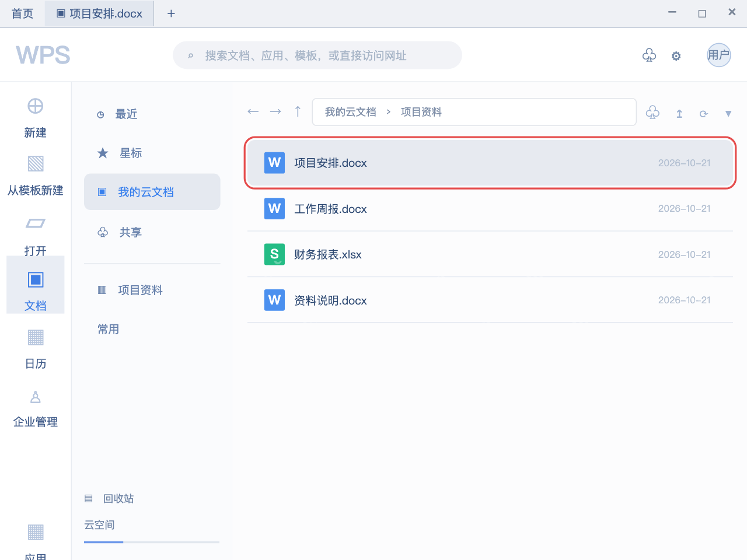Viewport: 747px width, 560px height.
Task: Go back with the left arrow
Action: click(253, 111)
